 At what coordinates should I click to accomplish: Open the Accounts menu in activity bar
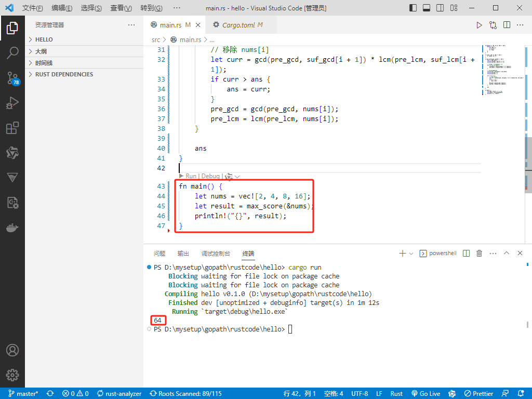(x=12, y=350)
